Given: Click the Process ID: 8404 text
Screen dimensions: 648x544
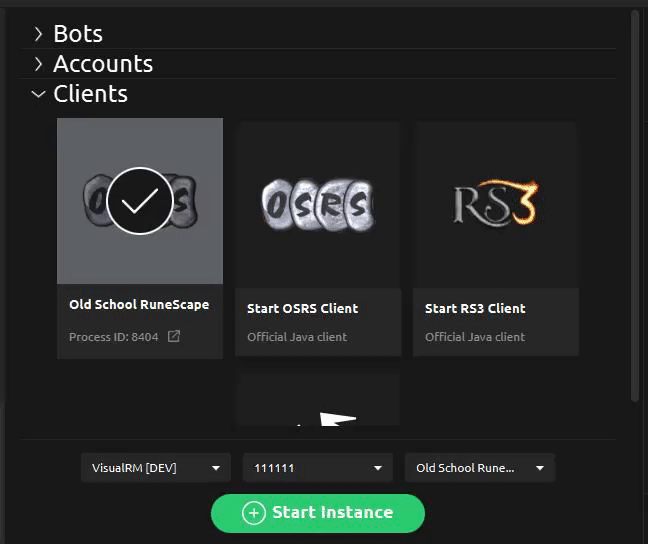Looking at the screenshot, I should pos(113,337).
